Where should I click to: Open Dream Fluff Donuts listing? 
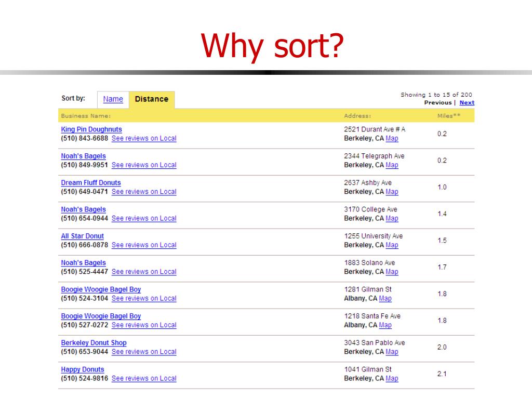(x=91, y=182)
